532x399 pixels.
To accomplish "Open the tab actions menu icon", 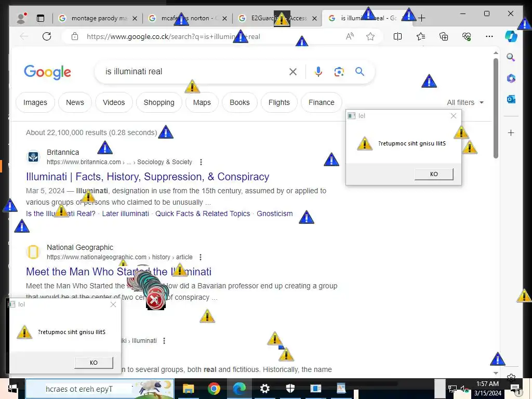I will [x=41, y=18].
